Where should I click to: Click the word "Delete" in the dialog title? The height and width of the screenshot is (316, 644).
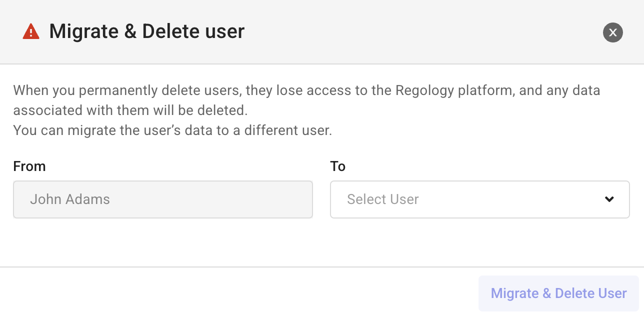(x=171, y=31)
